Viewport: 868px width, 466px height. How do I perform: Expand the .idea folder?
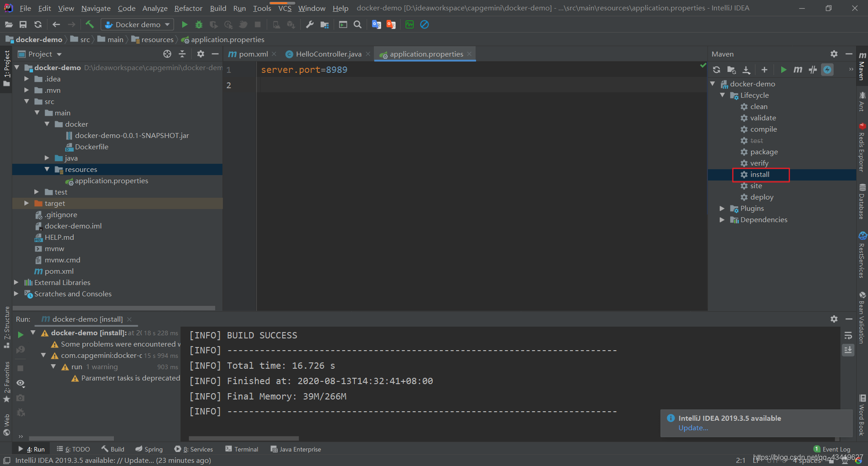(x=27, y=79)
